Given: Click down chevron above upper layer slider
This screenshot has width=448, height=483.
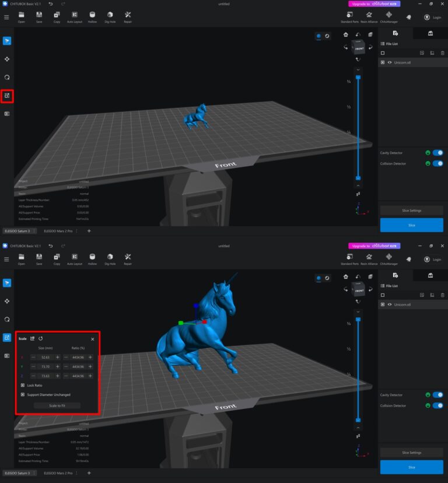Looking at the screenshot, I should click(x=358, y=69).
